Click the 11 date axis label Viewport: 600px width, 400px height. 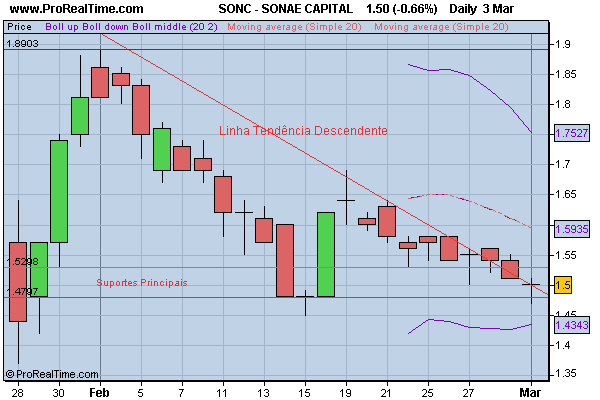click(x=222, y=393)
